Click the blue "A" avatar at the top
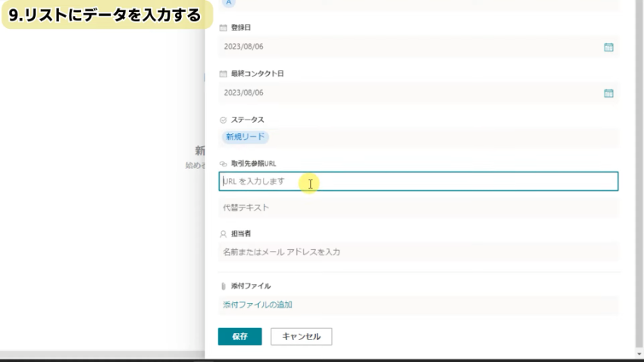 click(x=230, y=3)
